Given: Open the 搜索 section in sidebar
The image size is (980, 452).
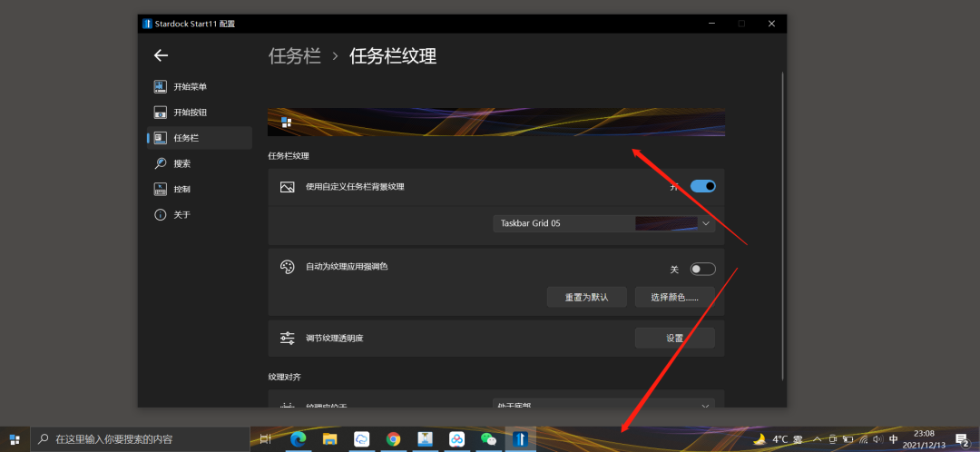Looking at the screenshot, I should click(x=200, y=163).
